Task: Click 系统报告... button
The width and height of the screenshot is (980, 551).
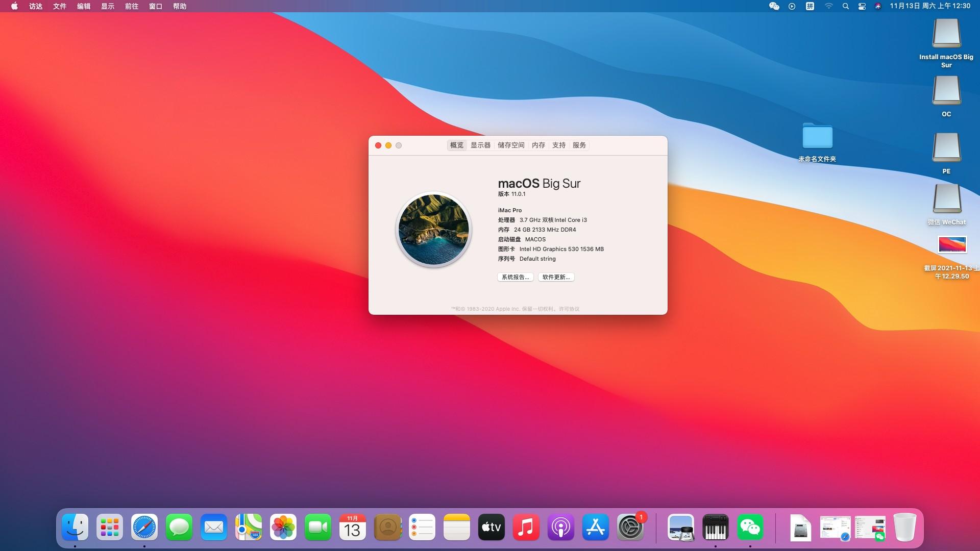Action: coord(516,277)
